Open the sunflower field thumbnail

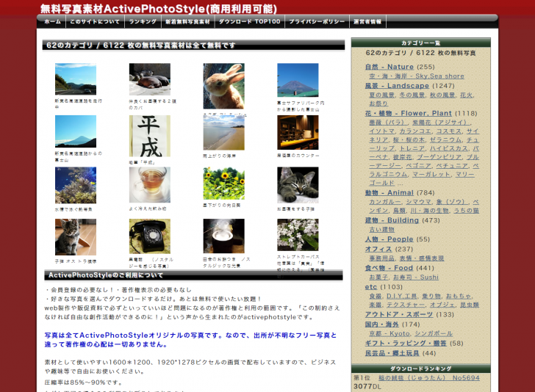click(224, 183)
